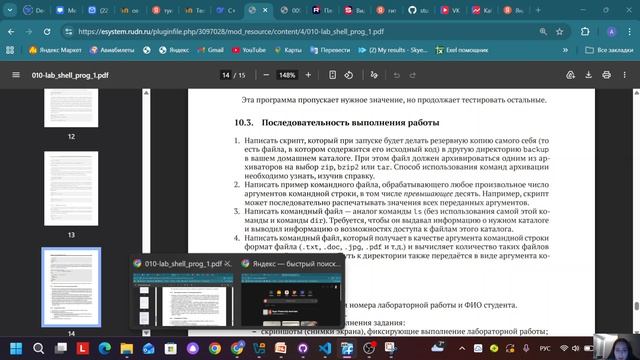This screenshot has width=640, height=360.
Task: Open the microphone tray icon
Action: pos(526,348)
